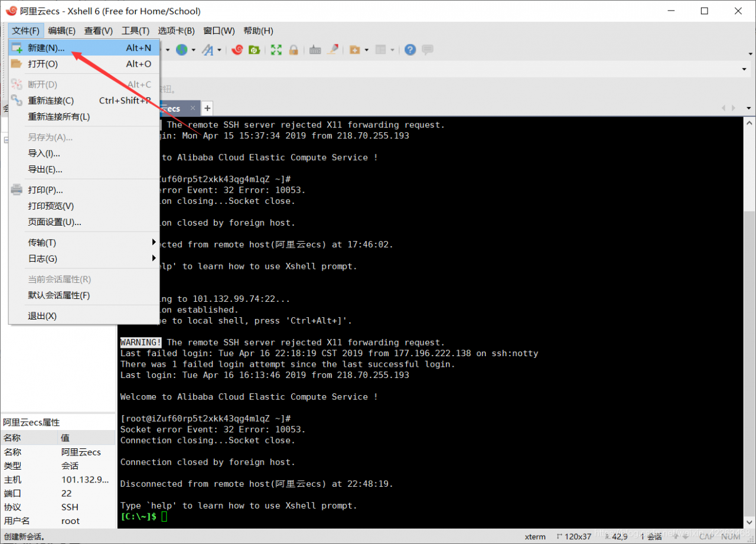Click the speech bubble feedback icon

point(428,50)
